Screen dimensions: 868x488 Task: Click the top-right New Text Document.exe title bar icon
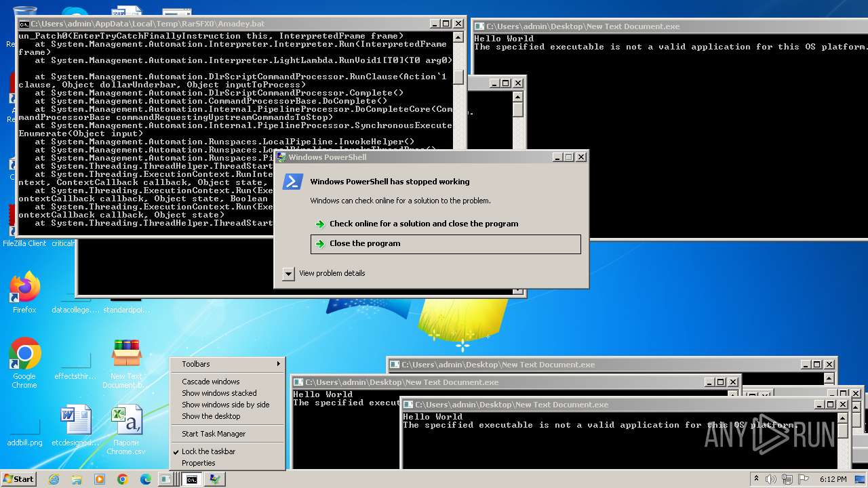(x=479, y=26)
